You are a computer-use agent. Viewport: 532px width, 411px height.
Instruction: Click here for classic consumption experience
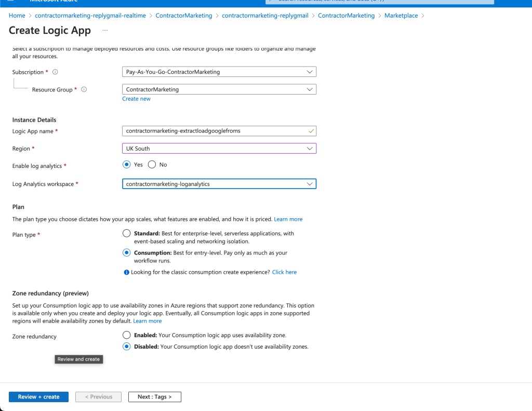click(284, 272)
